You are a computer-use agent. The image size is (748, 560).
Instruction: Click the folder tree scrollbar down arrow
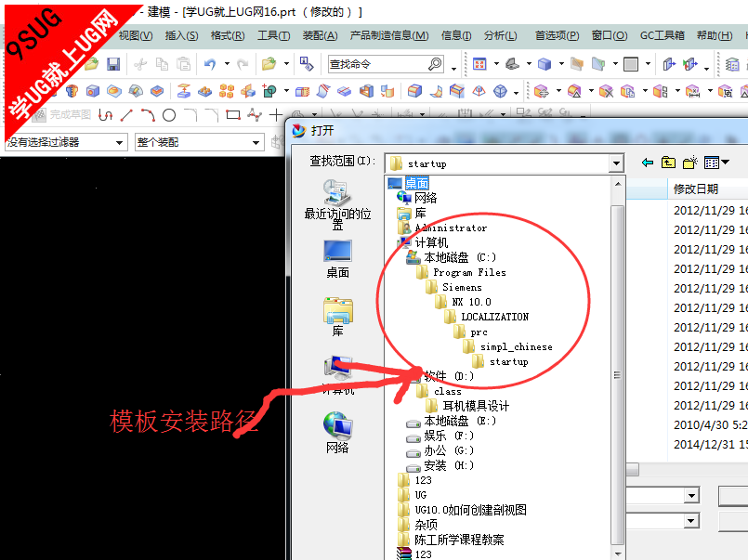[x=618, y=553]
